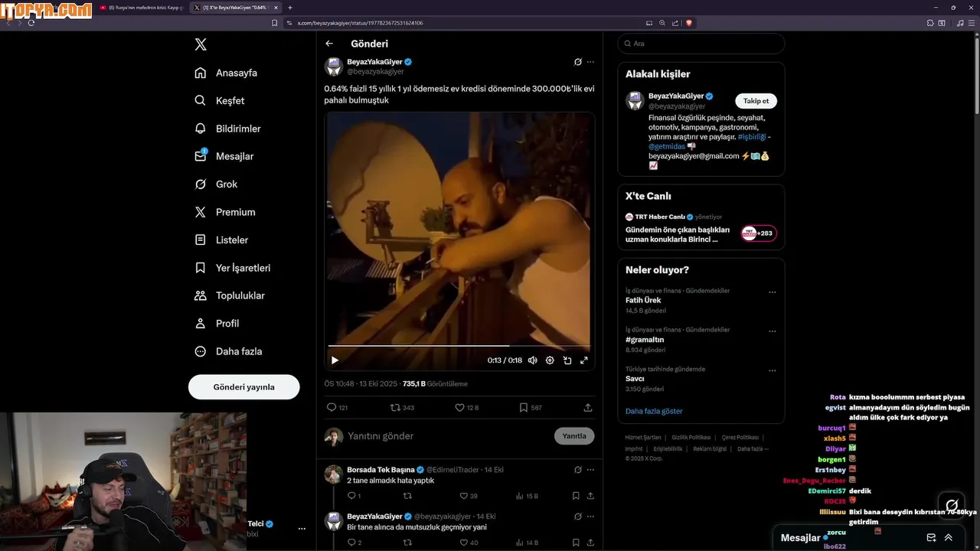Click Gönderi yayınla button
The image size is (980, 551).
(243, 387)
